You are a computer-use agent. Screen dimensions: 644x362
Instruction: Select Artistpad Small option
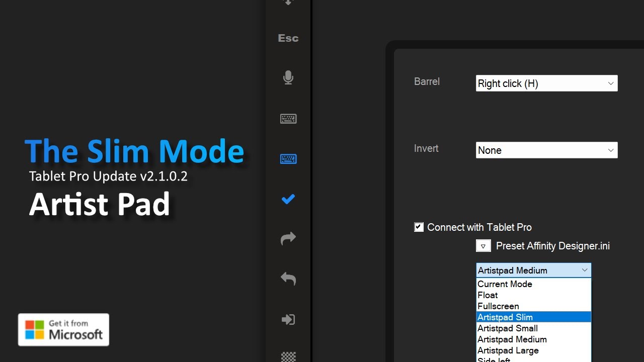click(533, 328)
